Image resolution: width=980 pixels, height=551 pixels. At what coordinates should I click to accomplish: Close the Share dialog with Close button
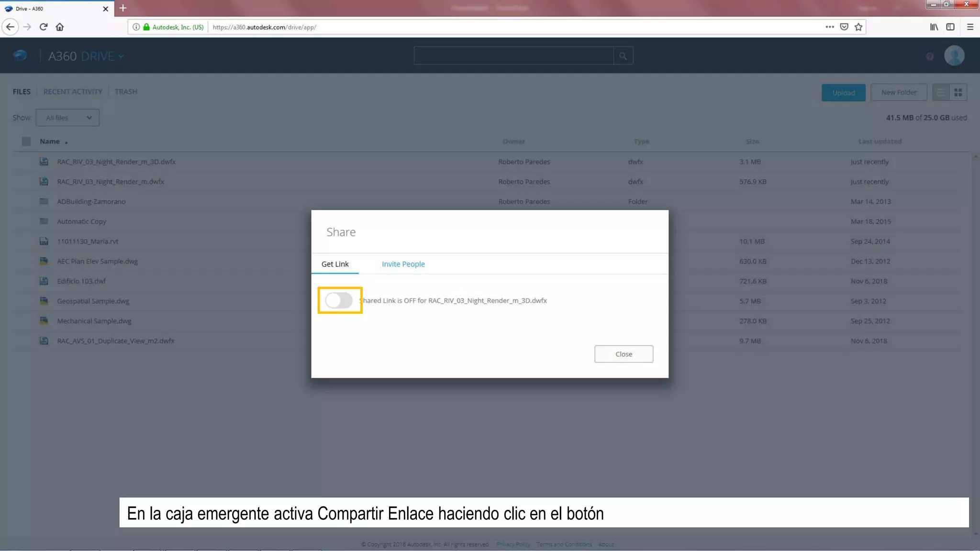623,354
